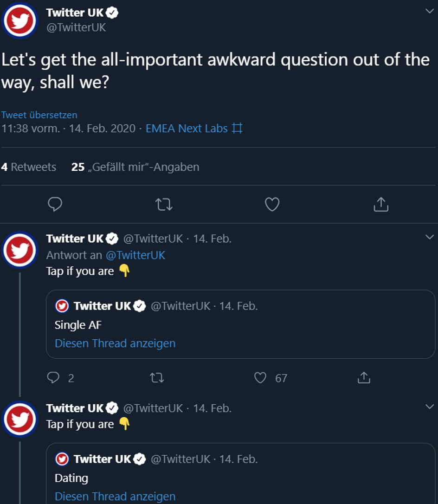This screenshot has height=504, width=438.
Task: Expand options chevron on first reply tweet
Action: click(430, 237)
